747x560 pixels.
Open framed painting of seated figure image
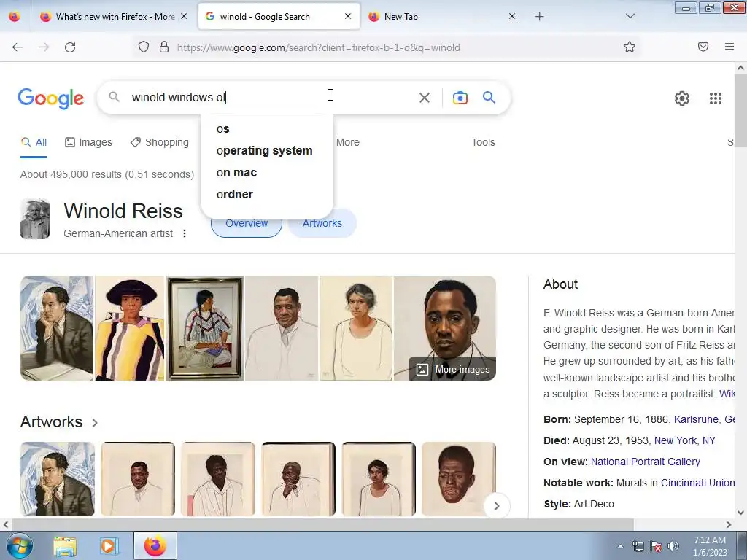205,328
